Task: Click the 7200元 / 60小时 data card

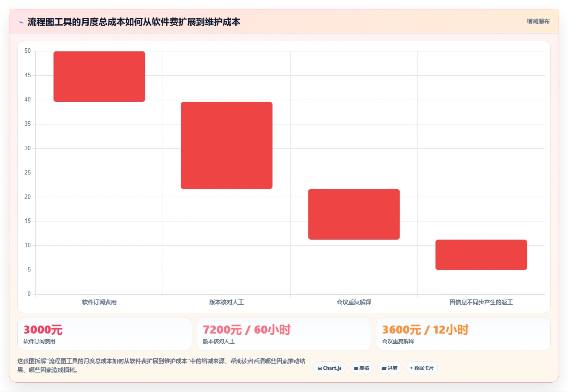Action: [x=284, y=334]
